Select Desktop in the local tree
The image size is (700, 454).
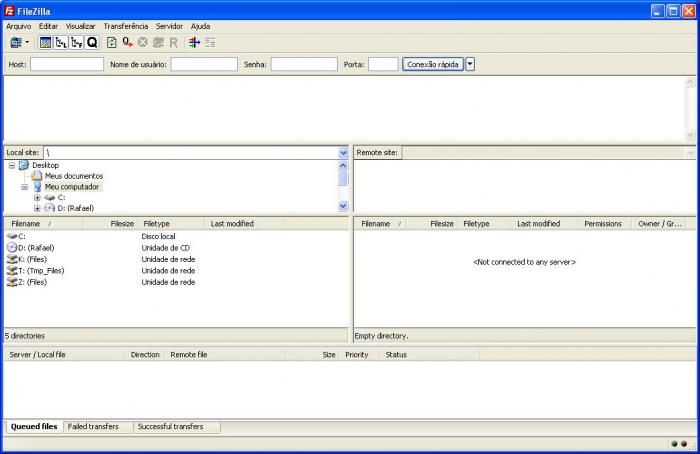[45, 165]
